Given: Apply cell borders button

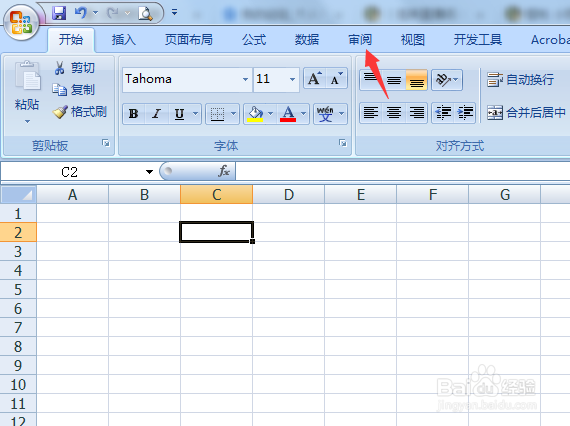Looking at the screenshot, I should 217,114.
